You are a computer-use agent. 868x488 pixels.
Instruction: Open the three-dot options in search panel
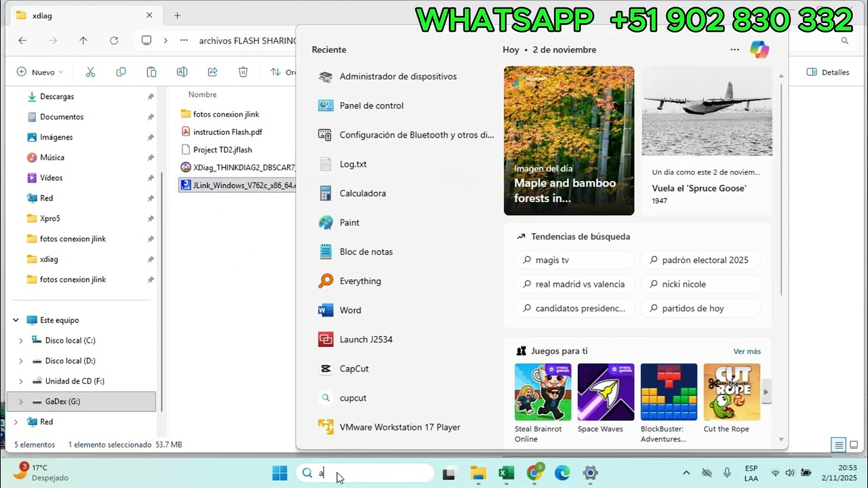point(734,49)
